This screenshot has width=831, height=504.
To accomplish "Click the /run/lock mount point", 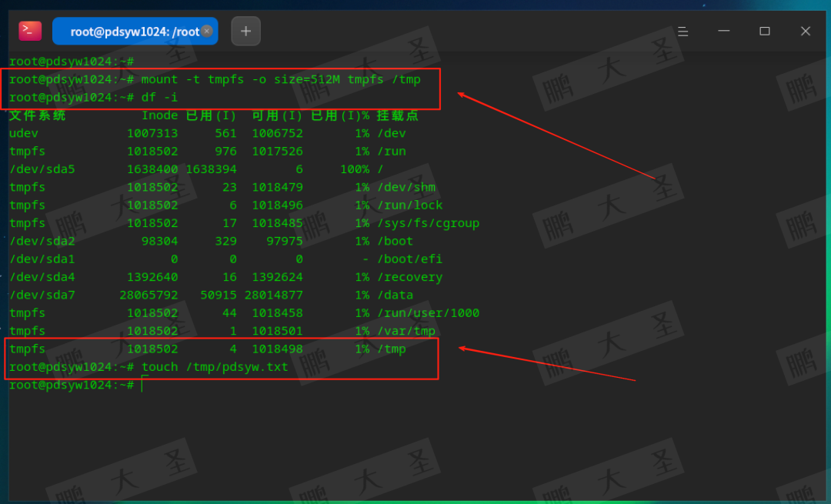I will click(410, 205).
